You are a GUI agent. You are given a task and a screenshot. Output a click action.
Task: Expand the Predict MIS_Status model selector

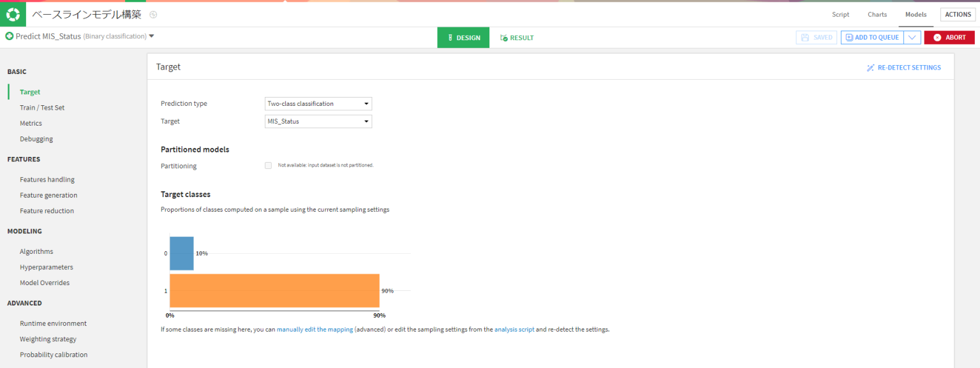[x=151, y=36]
